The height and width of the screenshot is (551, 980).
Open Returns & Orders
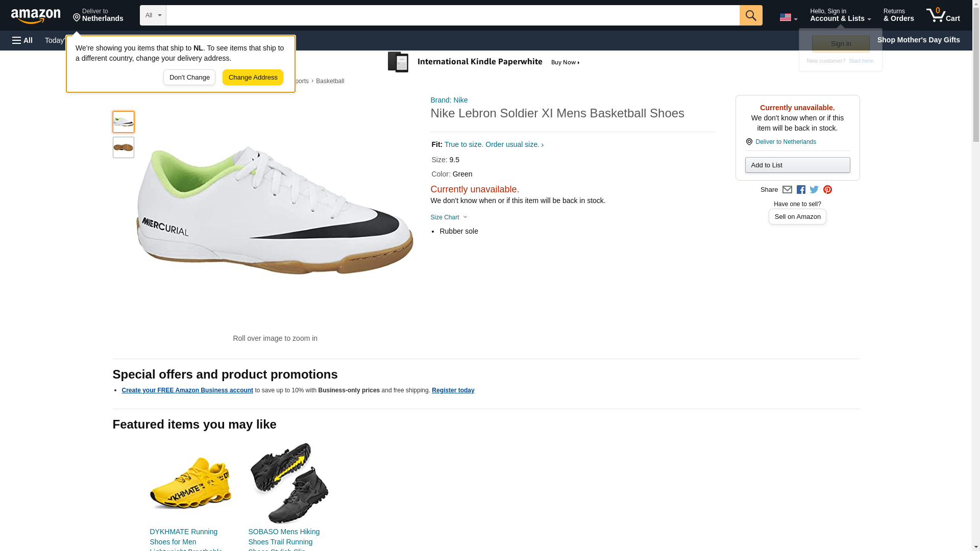[898, 15]
